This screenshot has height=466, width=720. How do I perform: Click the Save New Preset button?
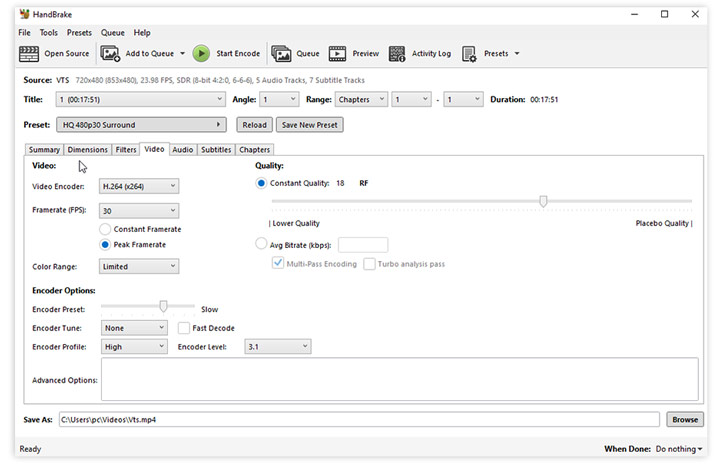(309, 125)
